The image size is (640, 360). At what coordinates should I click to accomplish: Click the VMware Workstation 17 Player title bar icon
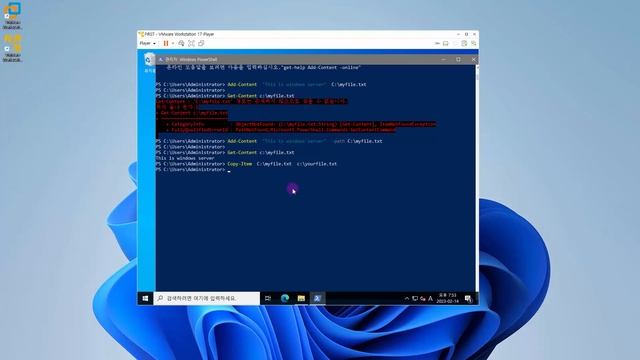coord(141,34)
